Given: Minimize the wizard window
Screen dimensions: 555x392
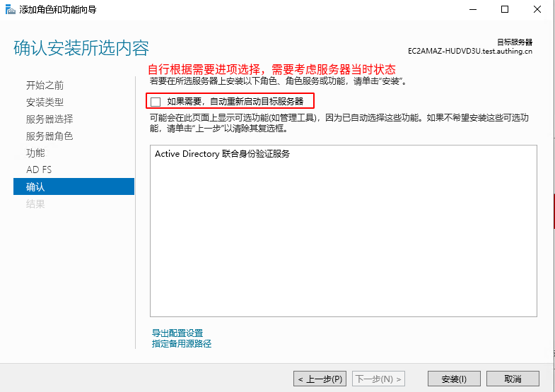Looking at the screenshot, I should tap(473, 10).
